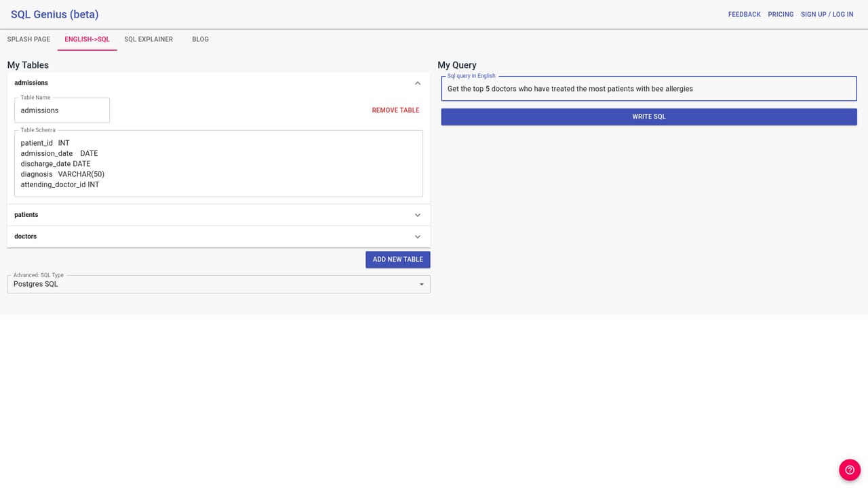Click the SQL Genius (beta) title
The width and height of the screenshot is (868, 488).
(55, 14)
